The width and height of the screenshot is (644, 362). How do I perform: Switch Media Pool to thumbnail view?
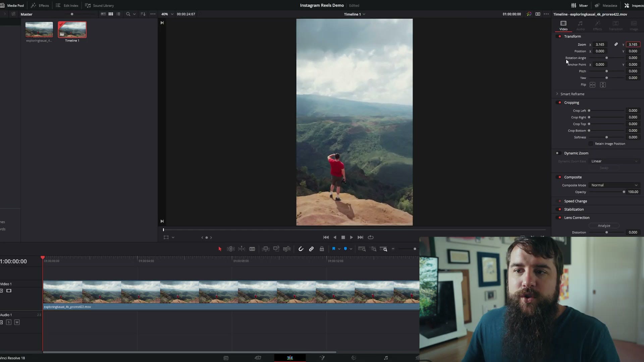pyautogui.click(x=111, y=14)
